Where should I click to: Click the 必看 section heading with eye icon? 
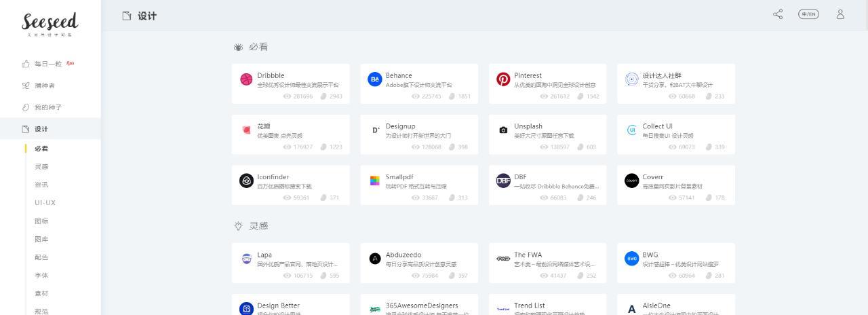(250, 47)
